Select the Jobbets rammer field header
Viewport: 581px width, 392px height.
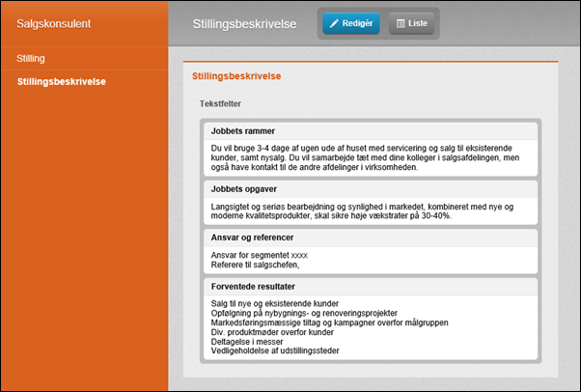click(243, 131)
